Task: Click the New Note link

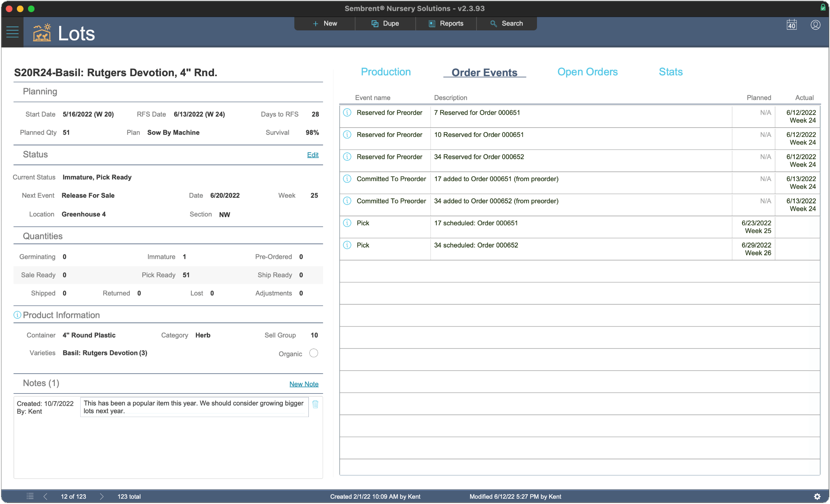Action: tap(304, 384)
